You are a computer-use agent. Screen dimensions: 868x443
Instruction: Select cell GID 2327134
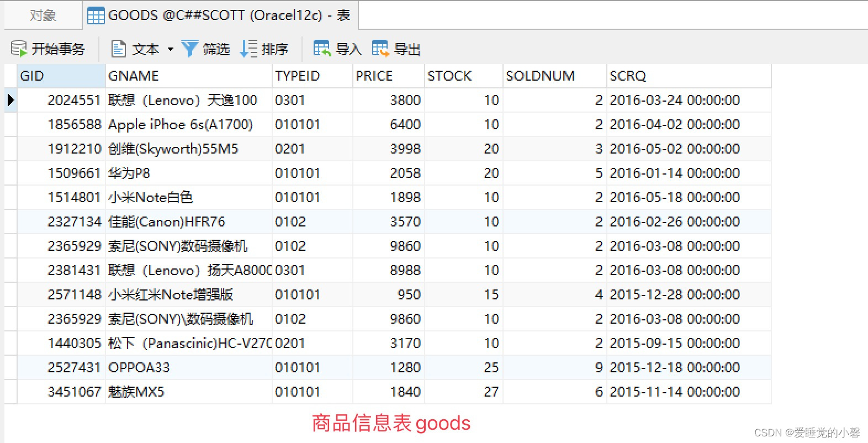click(x=61, y=221)
